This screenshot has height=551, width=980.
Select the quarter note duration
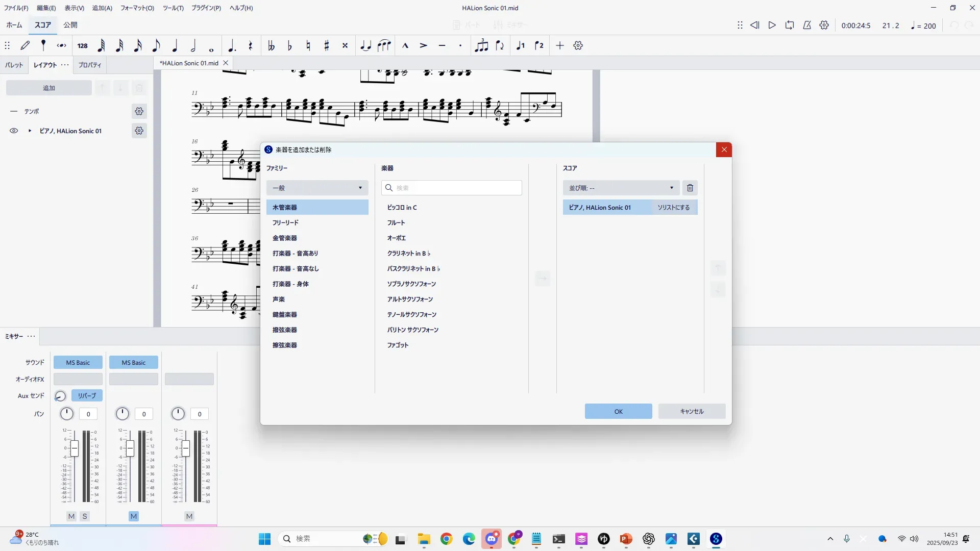pos(175,46)
